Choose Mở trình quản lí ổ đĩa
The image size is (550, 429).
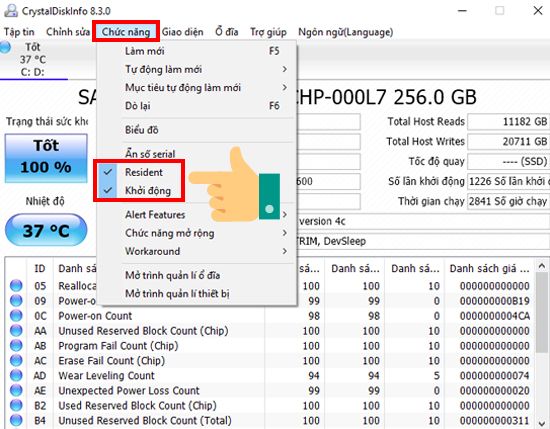click(x=196, y=275)
